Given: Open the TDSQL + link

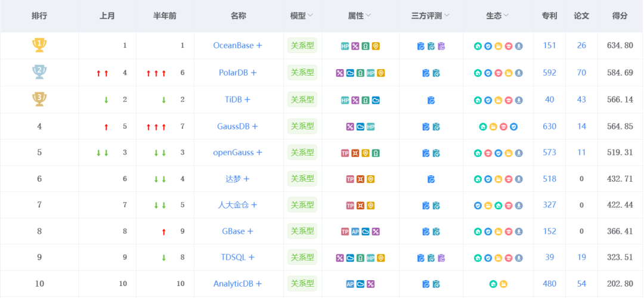Looking at the screenshot, I should tap(238, 258).
